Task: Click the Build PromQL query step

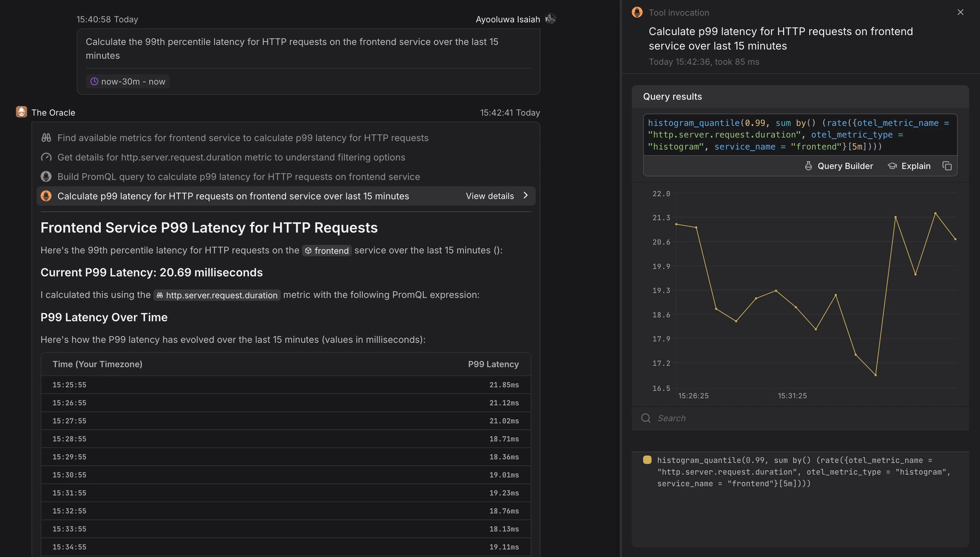Action: point(238,177)
